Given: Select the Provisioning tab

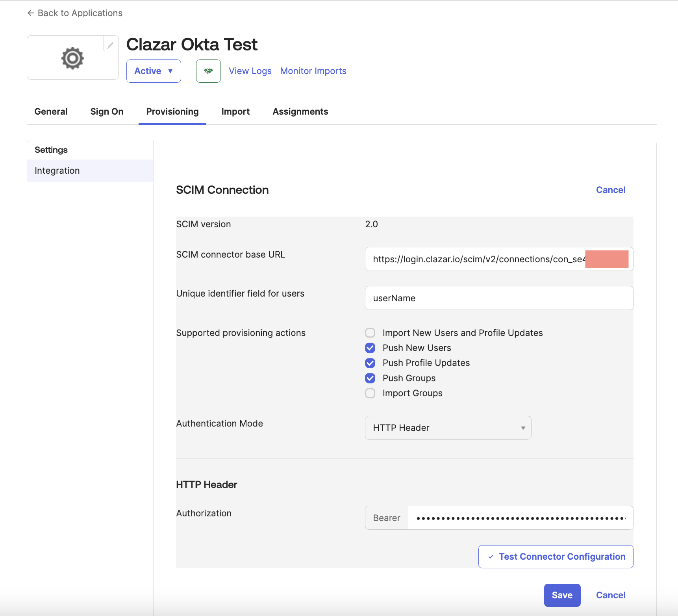Looking at the screenshot, I should click(x=172, y=111).
